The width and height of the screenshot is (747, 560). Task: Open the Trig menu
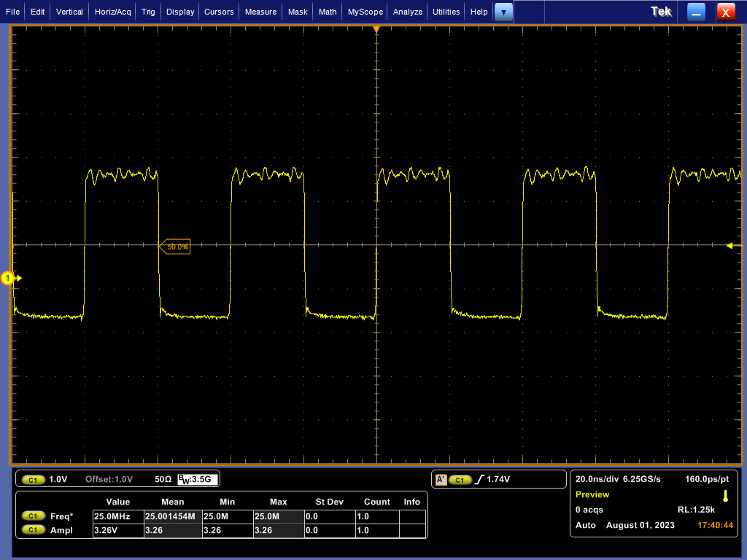(148, 12)
